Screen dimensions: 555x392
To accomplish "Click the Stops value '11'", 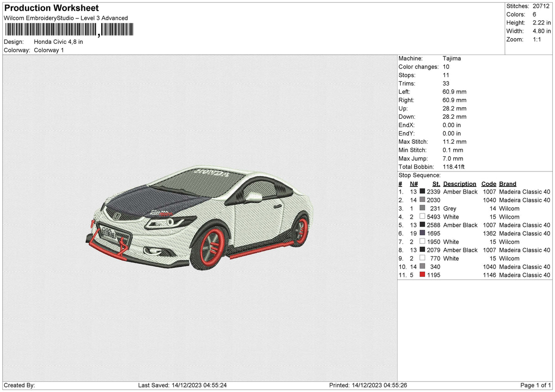I will 446,75.
